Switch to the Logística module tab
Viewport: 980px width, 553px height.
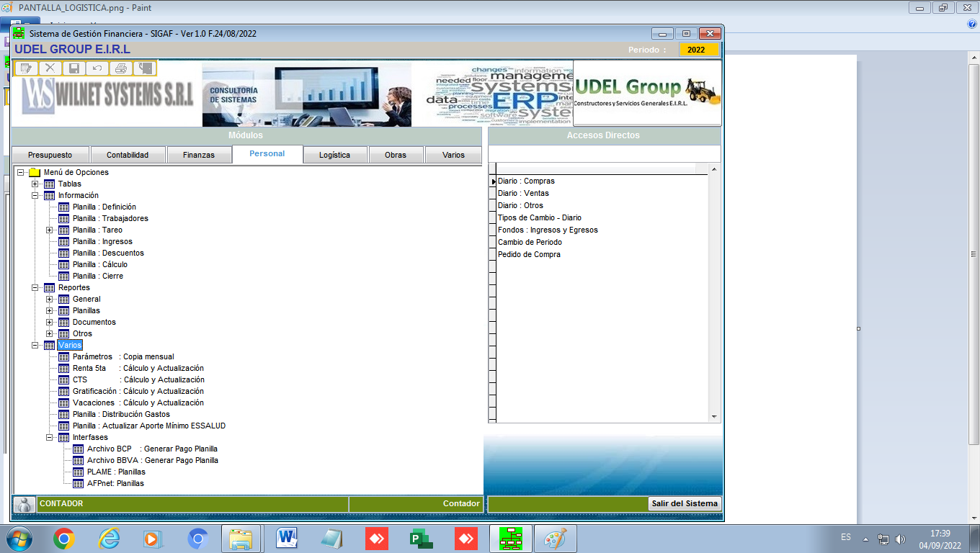tap(334, 155)
